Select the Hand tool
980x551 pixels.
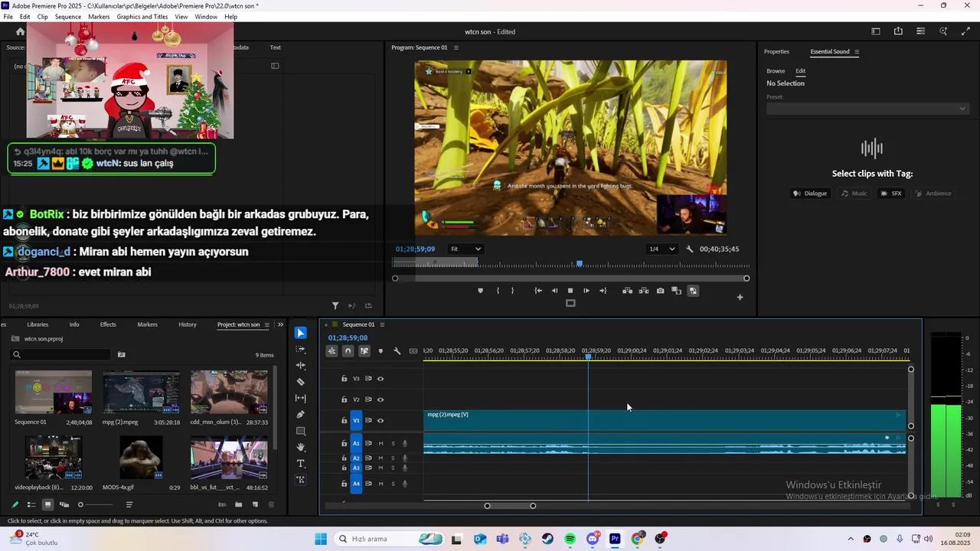(301, 447)
